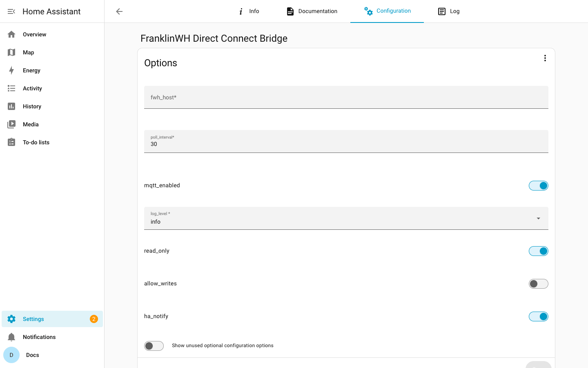Click the Options card heading
The height and width of the screenshot is (368, 588).
[160, 63]
